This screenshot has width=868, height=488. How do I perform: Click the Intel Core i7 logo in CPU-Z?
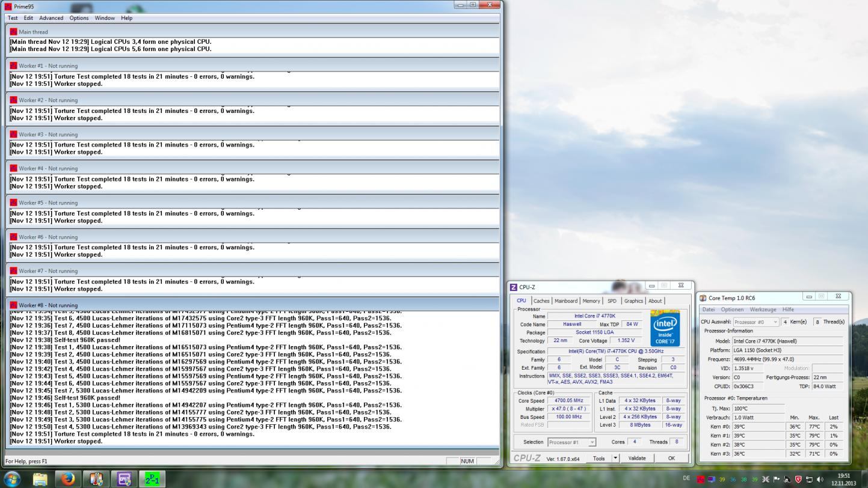[x=665, y=328]
